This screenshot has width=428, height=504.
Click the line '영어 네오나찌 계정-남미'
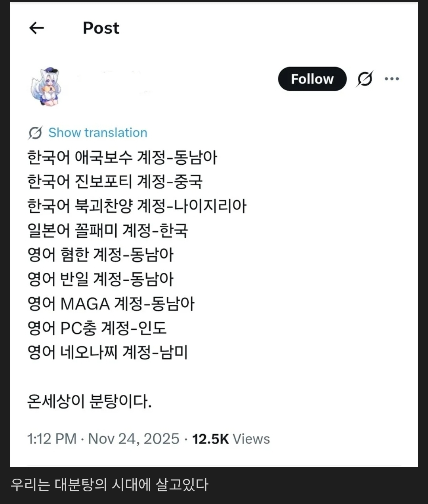pos(107,352)
